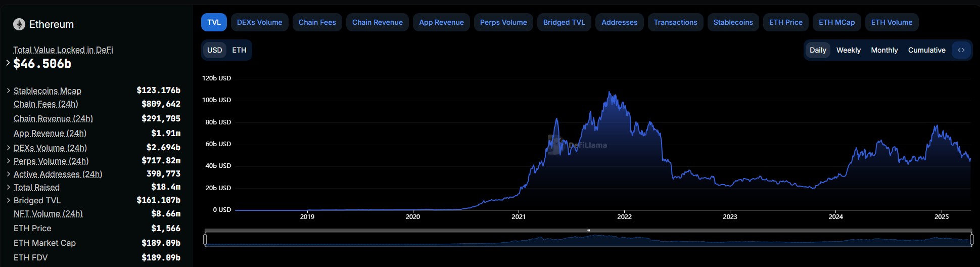Switch chart grouping to Weekly
Image resolution: width=980 pixels, height=267 pixels.
(848, 50)
